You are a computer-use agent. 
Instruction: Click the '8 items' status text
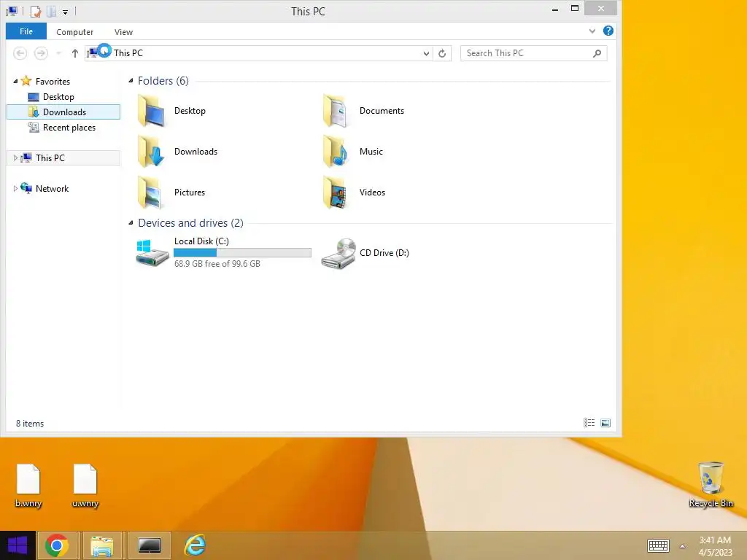click(x=30, y=424)
